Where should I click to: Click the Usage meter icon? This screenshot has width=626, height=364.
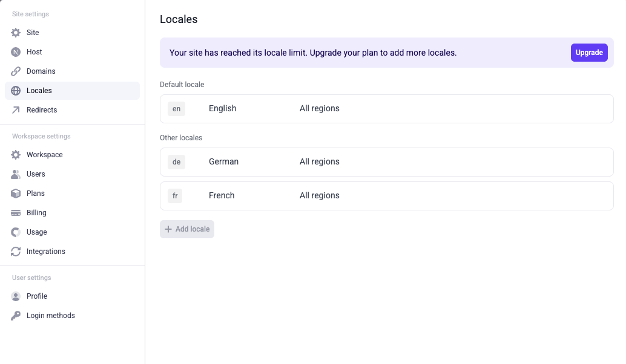pos(15,232)
